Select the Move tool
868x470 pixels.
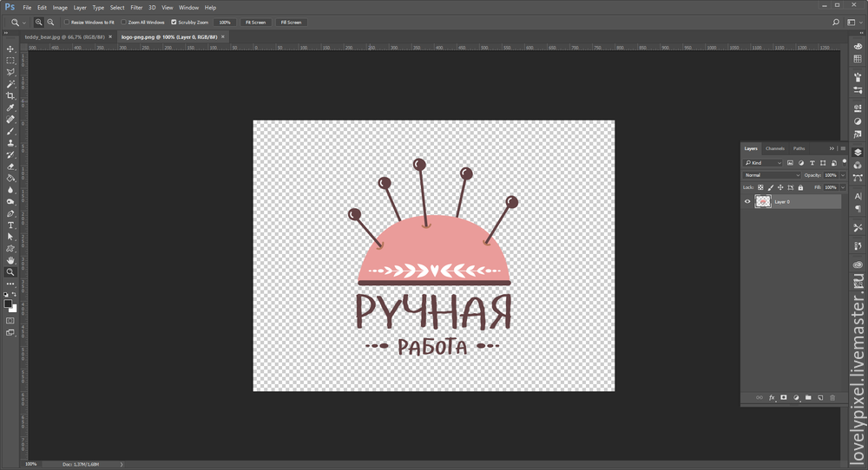[10, 49]
